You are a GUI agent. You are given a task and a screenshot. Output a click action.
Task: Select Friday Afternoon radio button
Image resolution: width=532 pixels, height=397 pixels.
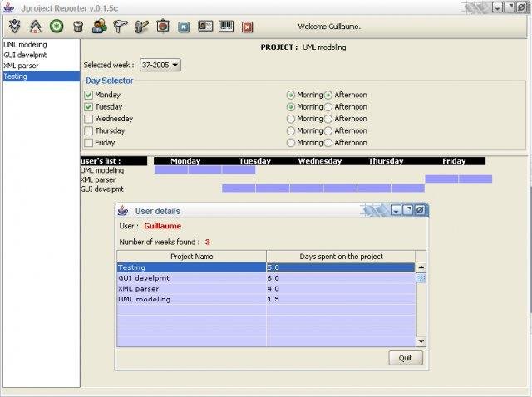pos(328,142)
